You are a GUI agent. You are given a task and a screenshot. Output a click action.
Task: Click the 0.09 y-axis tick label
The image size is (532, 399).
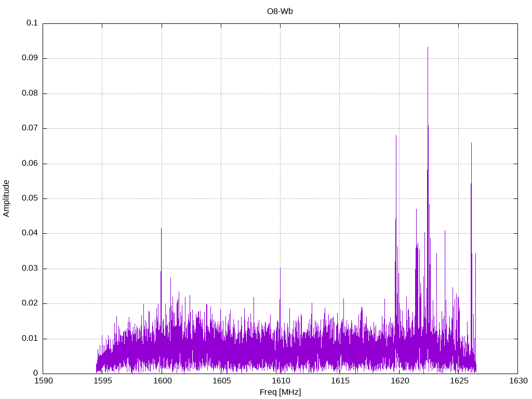[30, 58]
